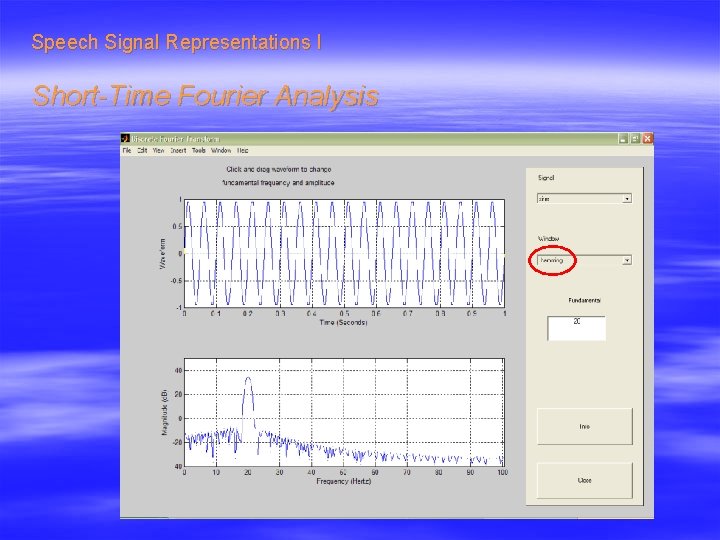Viewport: 720px width, 540px height.
Task: Minimize the Discrete Fourier Transform window
Action: 623,139
